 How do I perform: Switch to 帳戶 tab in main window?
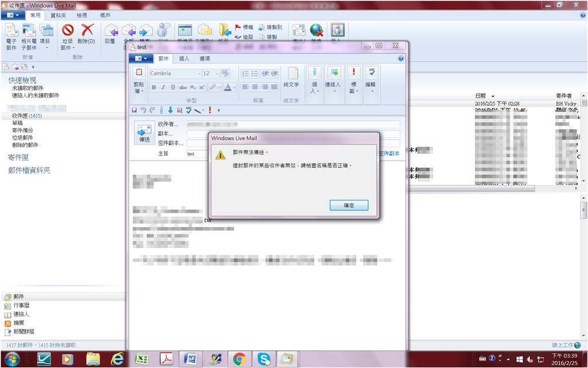click(x=106, y=16)
